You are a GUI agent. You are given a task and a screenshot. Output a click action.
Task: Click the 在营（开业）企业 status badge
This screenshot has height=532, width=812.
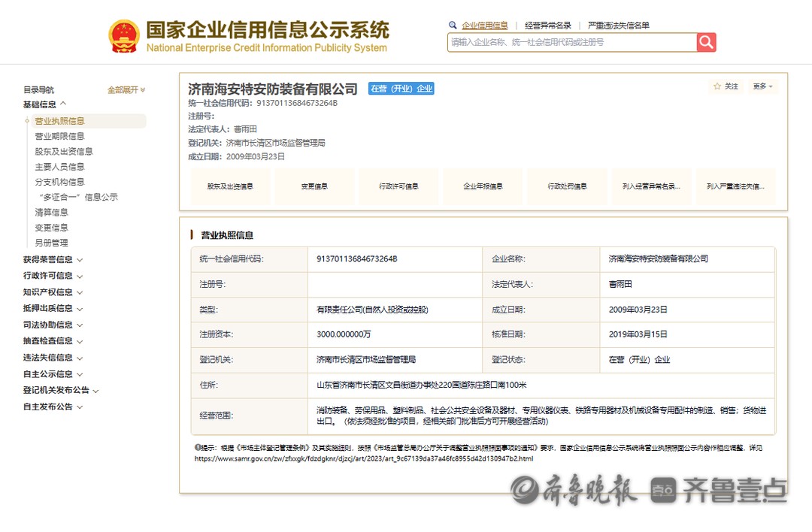tap(401, 89)
